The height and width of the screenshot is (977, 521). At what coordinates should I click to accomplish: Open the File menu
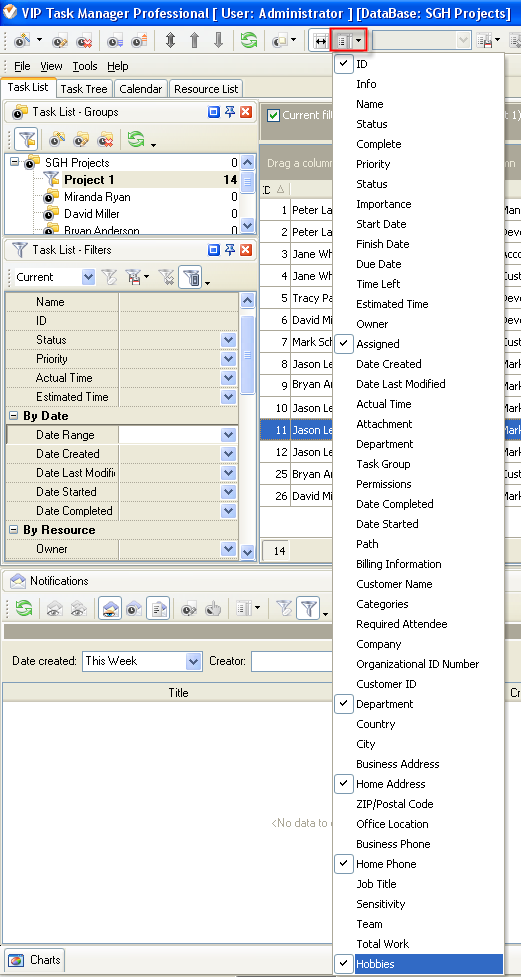pyautogui.click(x=22, y=66)
